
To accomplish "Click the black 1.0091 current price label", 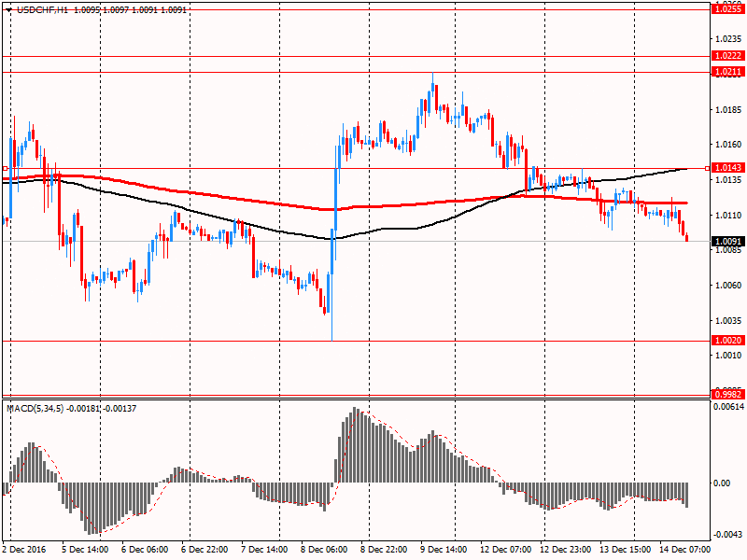I will pyautogui.click(x=726, y=242).
